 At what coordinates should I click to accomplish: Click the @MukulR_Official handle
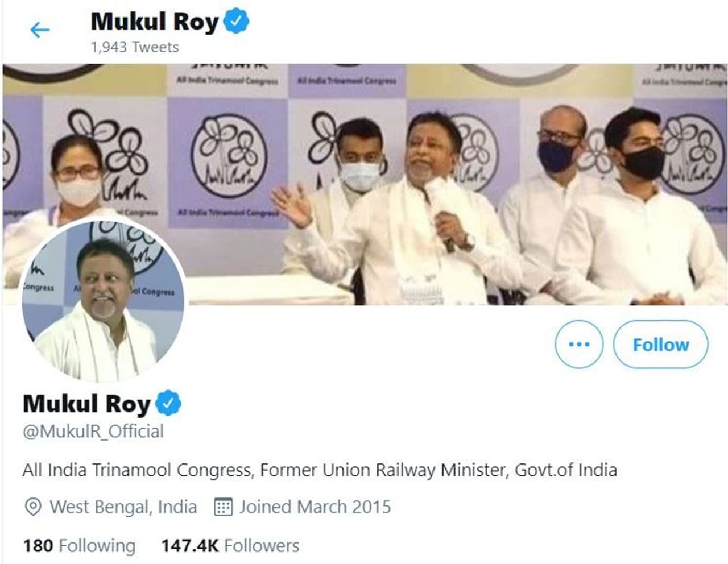click(x=93, y=432)
